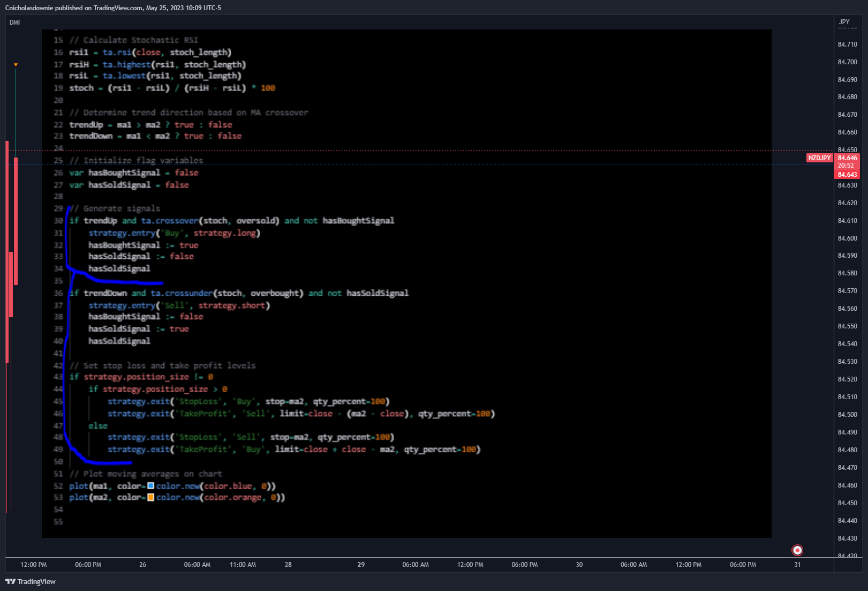
Task: Click the 'rsiH = ta.highest' code line
Action: 157,65
